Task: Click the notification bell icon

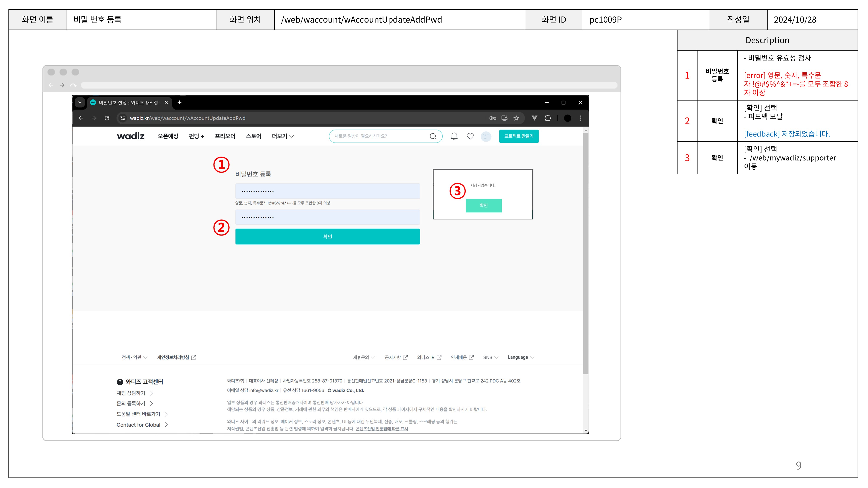Action: pos(454,136)
